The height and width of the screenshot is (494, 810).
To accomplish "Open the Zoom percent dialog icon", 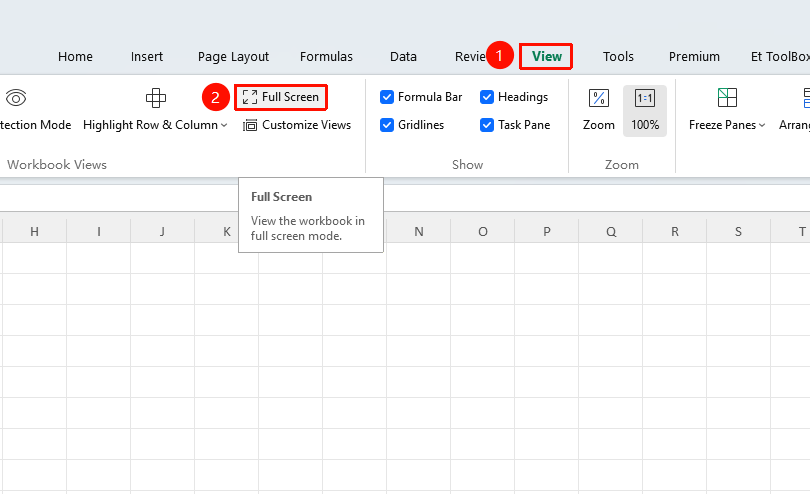I will [x=599, y=98].
